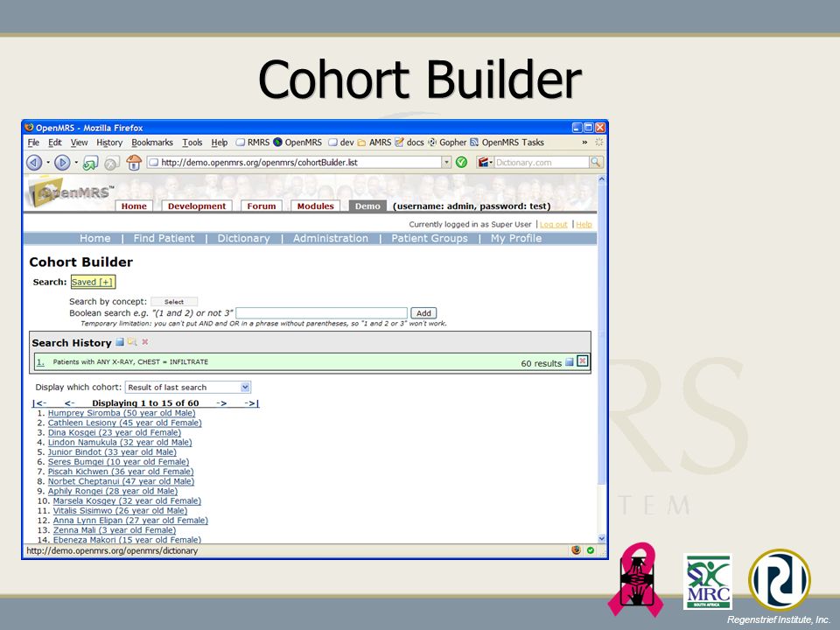Image resolution: width=840 pixels, height=630 pixels.
Task: Jump to last page with ->| link
Action: pyautogui.click(x=251, y=403)
